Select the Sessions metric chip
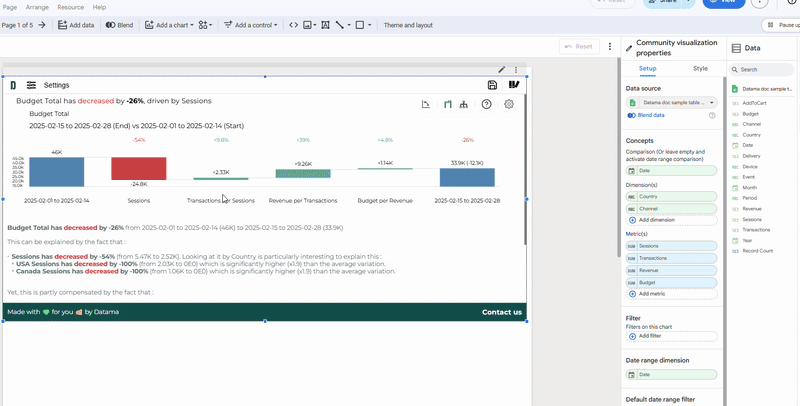The image size is (800, 406). click(x=671, y=246)
